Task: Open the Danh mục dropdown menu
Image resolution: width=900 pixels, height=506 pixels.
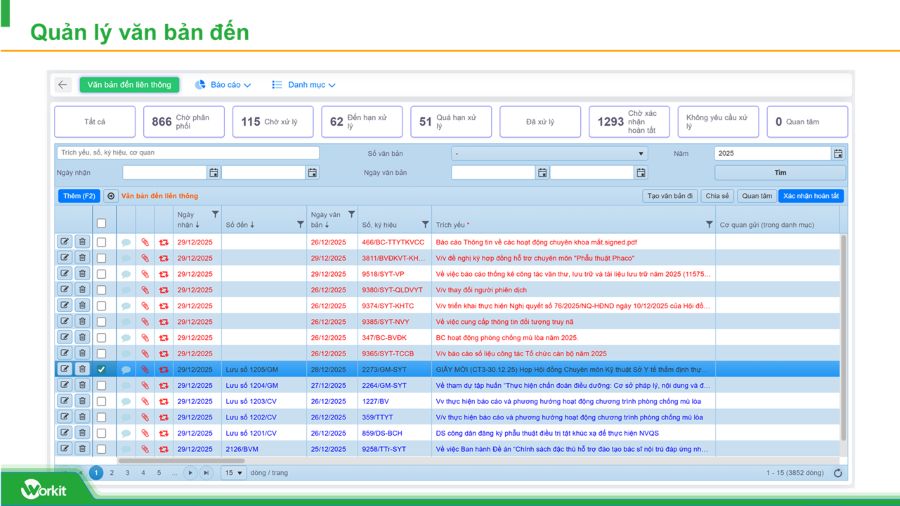Action: [x=303, y=85]
